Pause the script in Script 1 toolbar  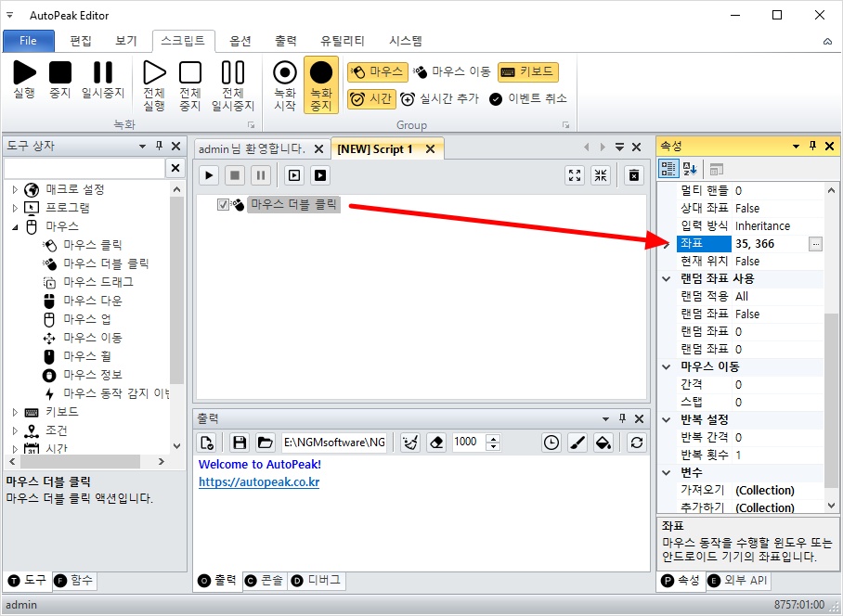tap(261, 175)
